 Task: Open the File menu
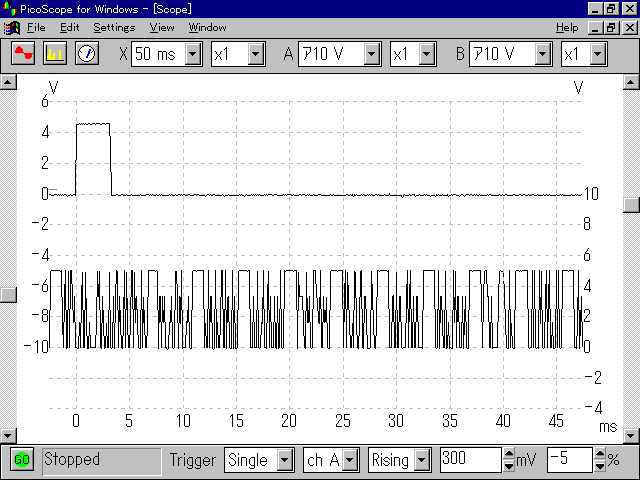[36, 28]
